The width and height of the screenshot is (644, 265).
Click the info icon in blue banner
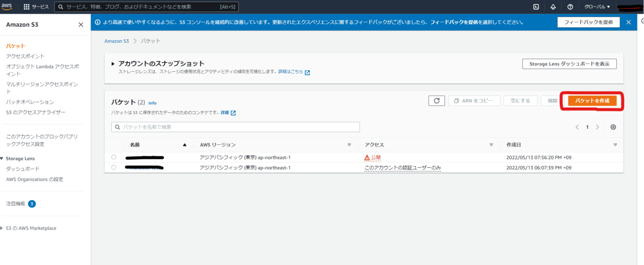[x=98, y=22]
